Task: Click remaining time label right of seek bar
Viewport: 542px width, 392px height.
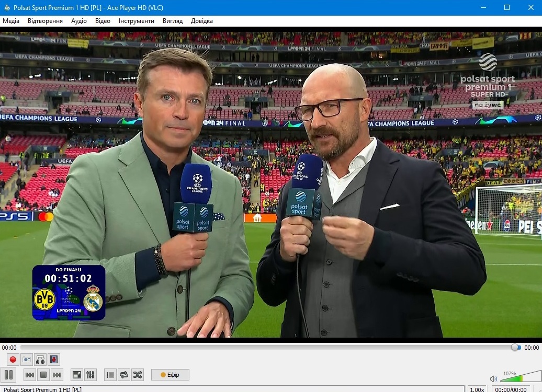Action: (532, 348)
